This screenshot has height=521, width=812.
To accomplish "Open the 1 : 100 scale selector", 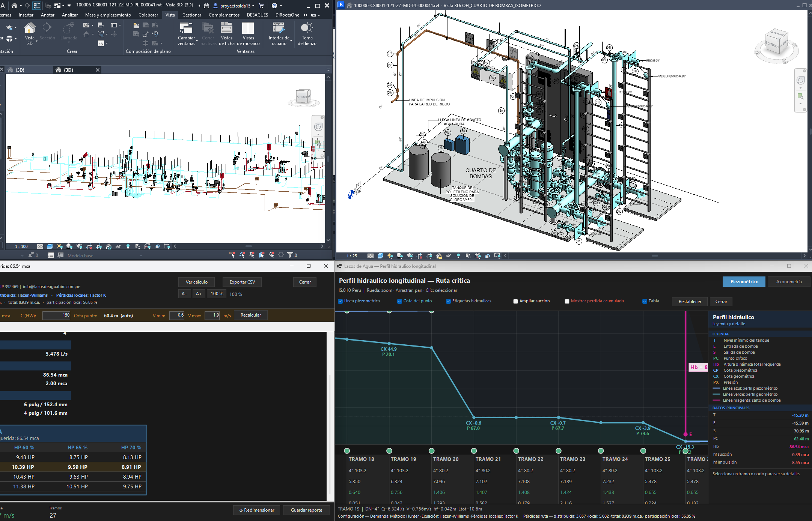I will (x=21, y=246).
